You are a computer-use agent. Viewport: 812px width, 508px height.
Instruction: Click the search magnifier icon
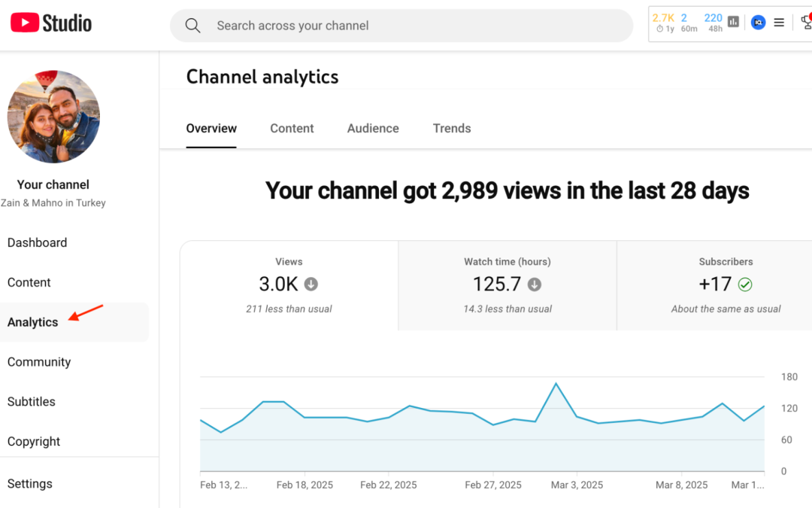coord(192,26)
